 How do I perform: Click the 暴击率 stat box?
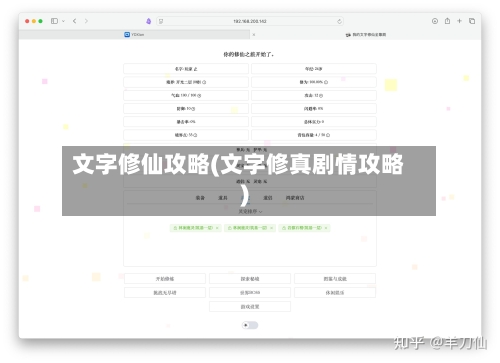click(x=186, y=122)
